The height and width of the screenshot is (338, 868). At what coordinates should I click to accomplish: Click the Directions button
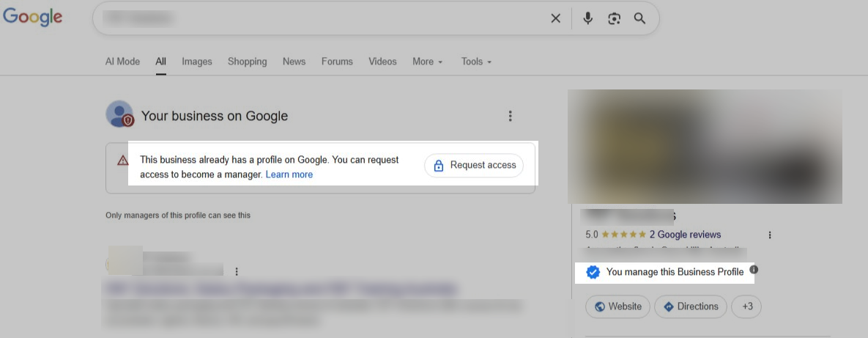[690, 306]
